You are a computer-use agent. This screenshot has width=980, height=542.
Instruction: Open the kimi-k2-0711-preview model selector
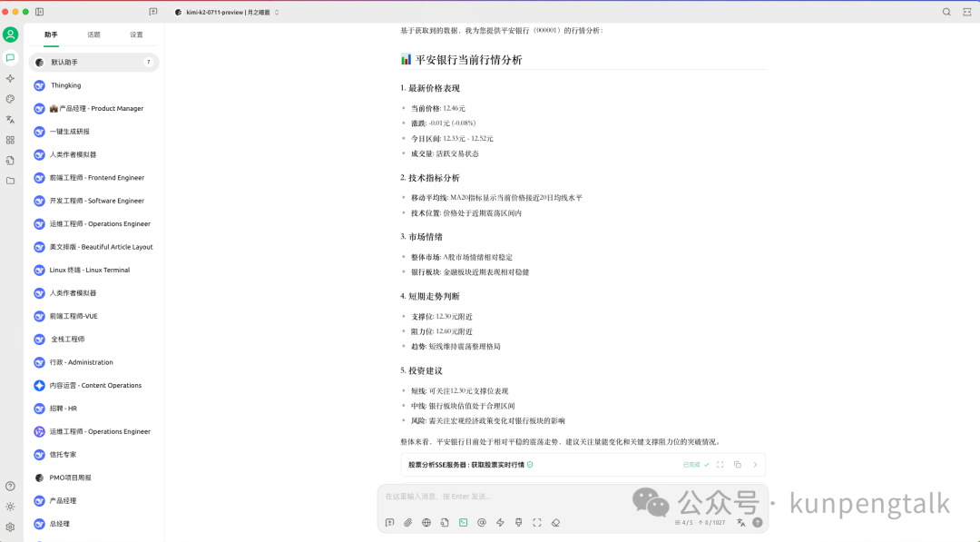click(227, 12)
